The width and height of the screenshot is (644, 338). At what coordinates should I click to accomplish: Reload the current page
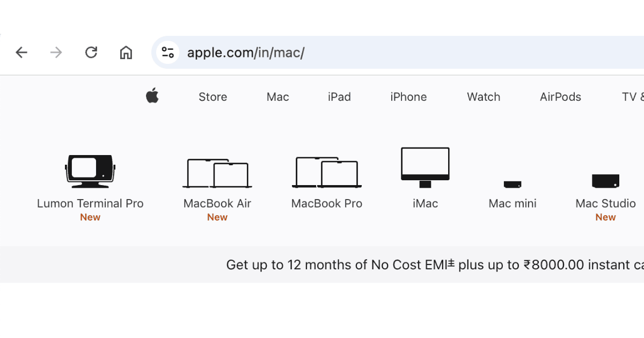(91, 53)
